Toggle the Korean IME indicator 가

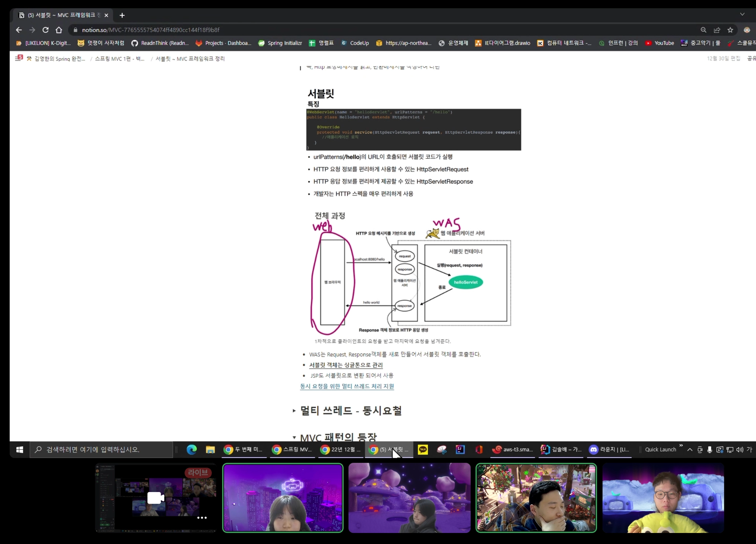point(749,449)
